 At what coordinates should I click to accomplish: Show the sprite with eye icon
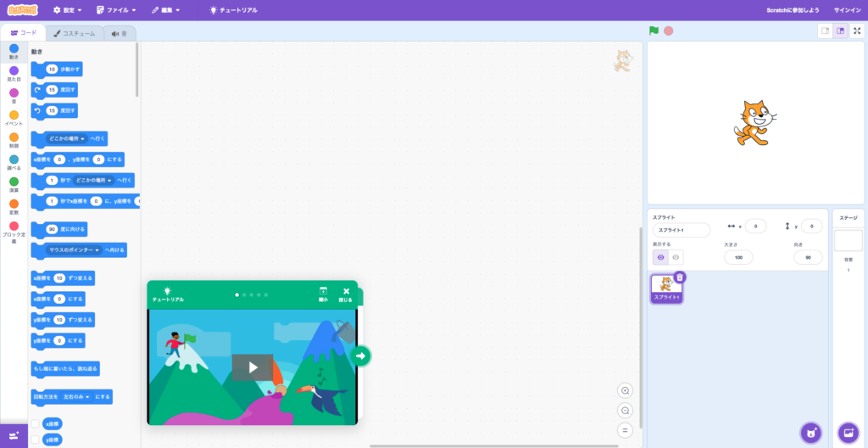click(660, 257)
